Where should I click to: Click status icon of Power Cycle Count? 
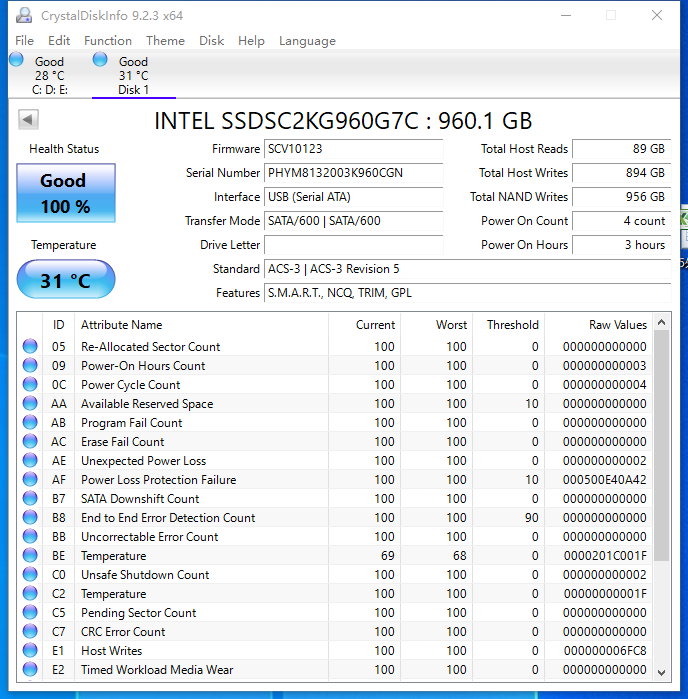(x=30, y=384)
